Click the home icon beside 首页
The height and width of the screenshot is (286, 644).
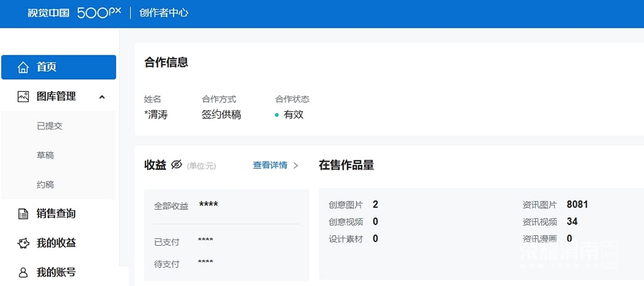tap(23, 67)
